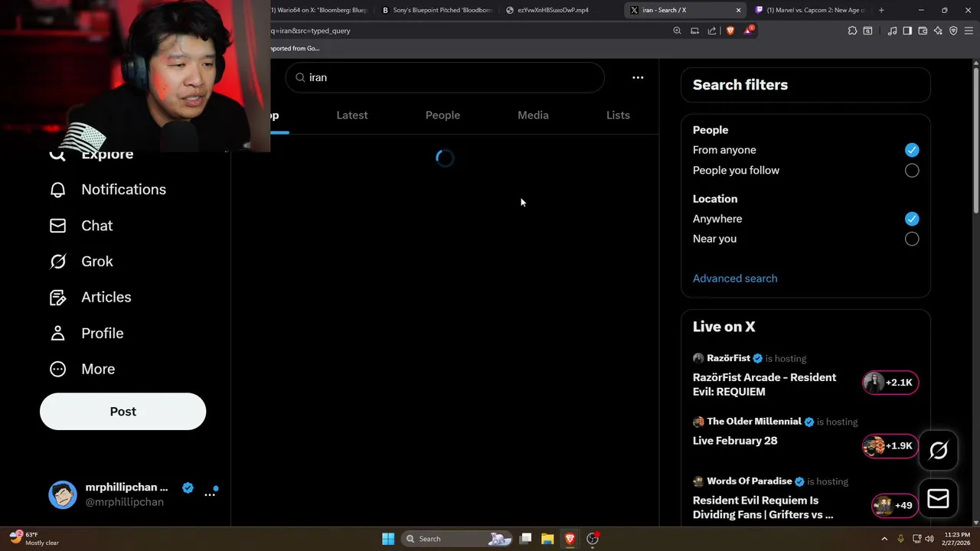Click the Explore item in sidebar
Screen dimensions: 980x551
pyautogui.click(x=91, y=154)
